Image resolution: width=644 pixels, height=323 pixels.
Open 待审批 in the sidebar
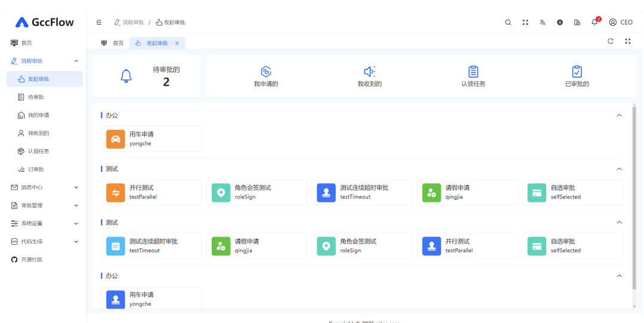(x=44, y=97)
